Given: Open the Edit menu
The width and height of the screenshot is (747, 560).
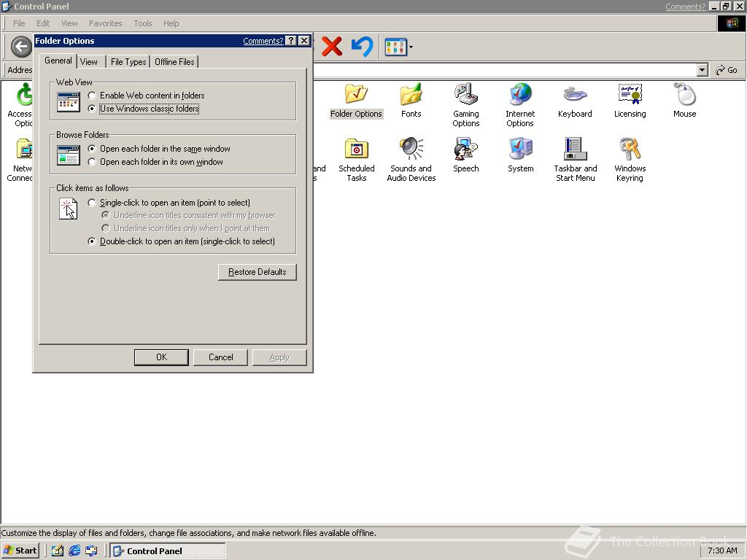Looking at the screenshot, I should (x=43, y=23).
